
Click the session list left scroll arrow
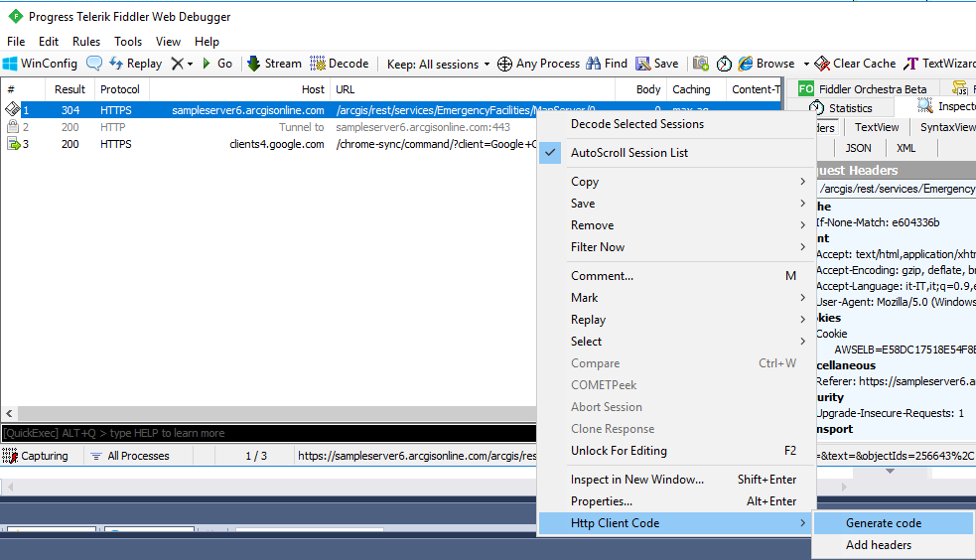(9, 413)
